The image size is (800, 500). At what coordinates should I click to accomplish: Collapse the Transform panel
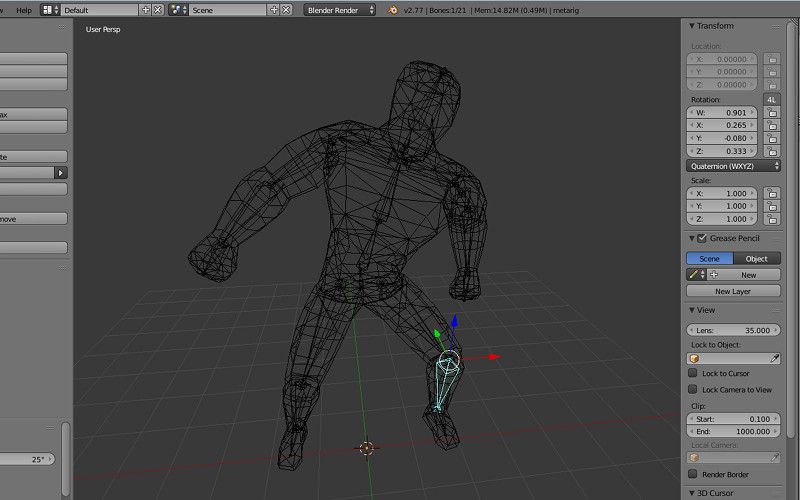[x=715, y=26]
